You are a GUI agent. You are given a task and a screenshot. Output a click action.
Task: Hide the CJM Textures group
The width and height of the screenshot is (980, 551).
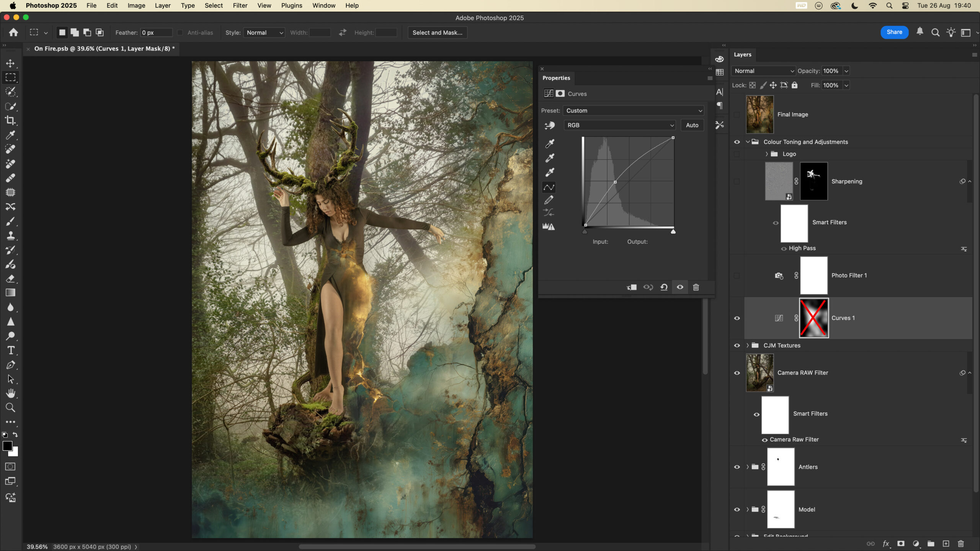[737, 346]
